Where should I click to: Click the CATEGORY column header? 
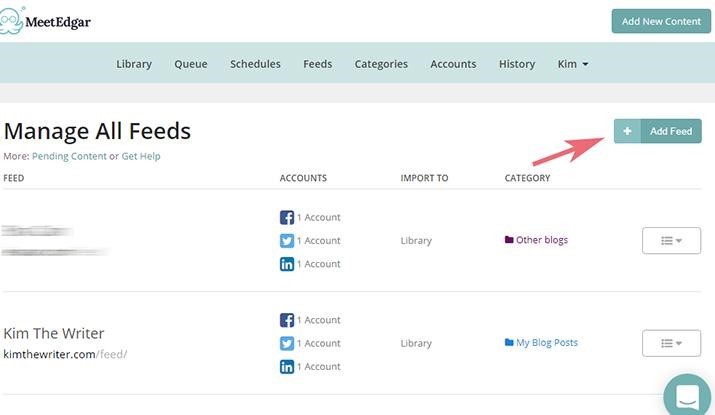[x=527, y=178]
